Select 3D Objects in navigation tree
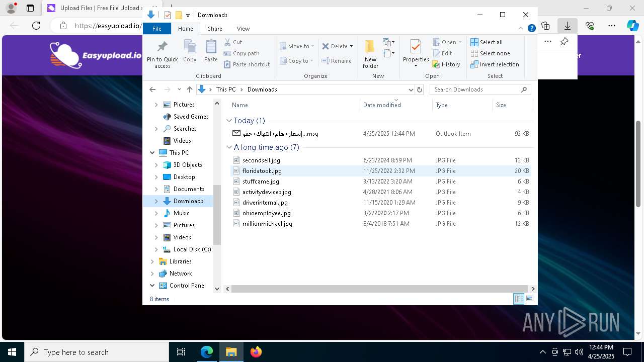 pos(187,165)
